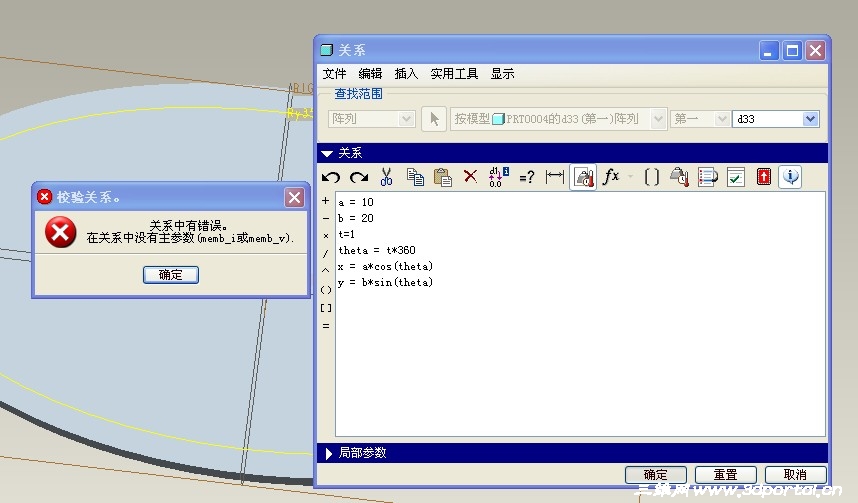The width and height of the screenshot is (858, 503).
Task: Click the 重置 button
Action: tap(726, 475)
